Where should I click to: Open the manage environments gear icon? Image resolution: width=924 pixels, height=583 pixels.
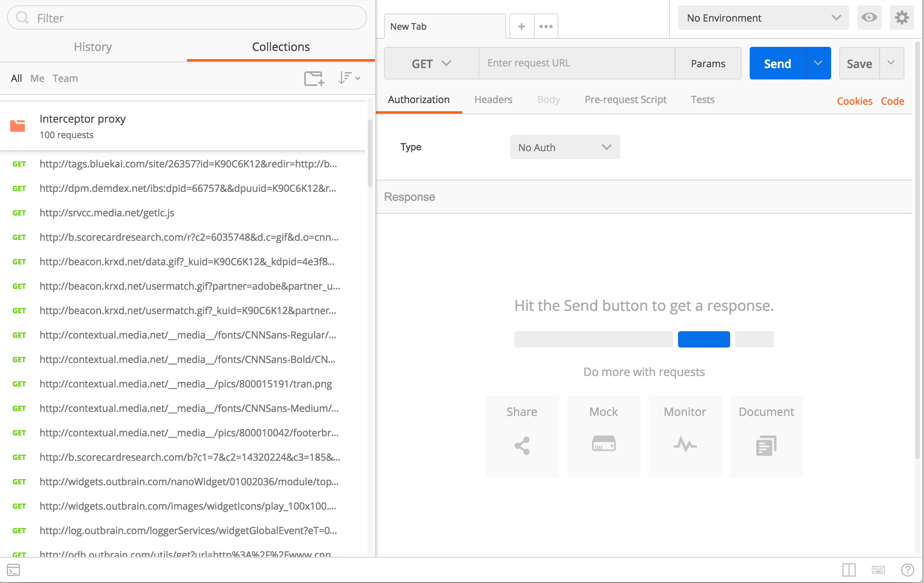click(x=902, y=18)
